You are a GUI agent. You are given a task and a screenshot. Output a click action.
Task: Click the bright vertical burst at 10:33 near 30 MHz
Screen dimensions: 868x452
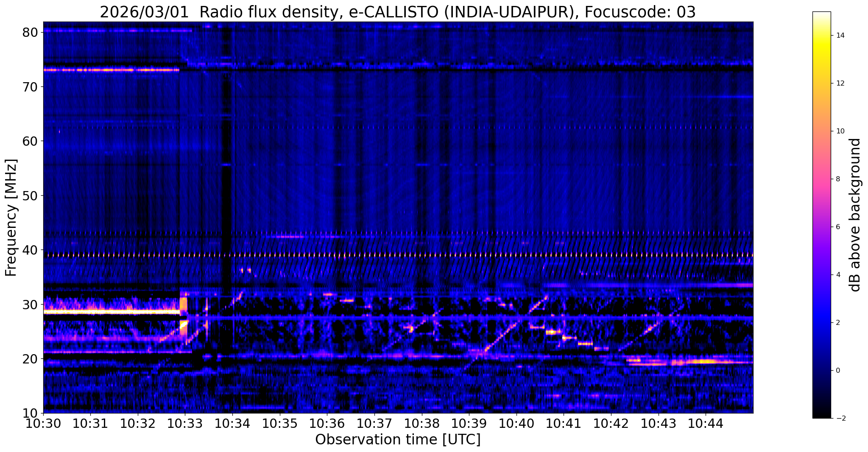tap(184, 318)
